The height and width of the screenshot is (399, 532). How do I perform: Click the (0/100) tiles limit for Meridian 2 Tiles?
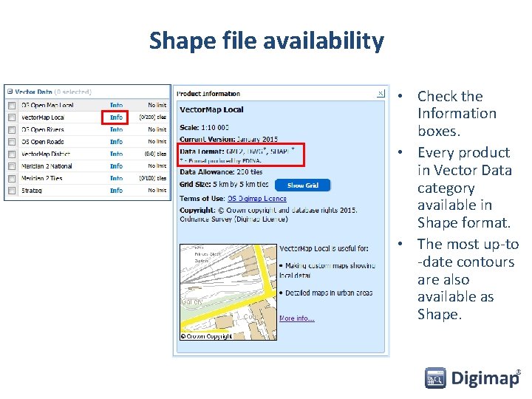coord(153,179)
